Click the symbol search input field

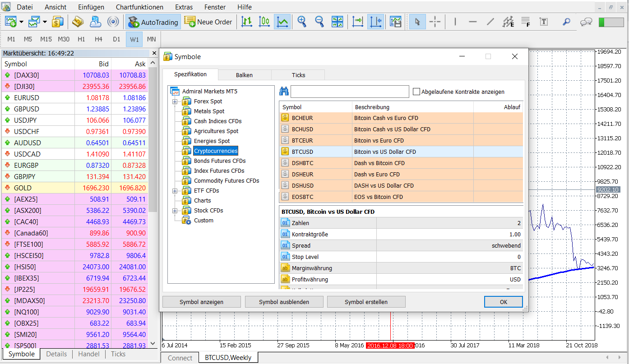pos(350,92)
